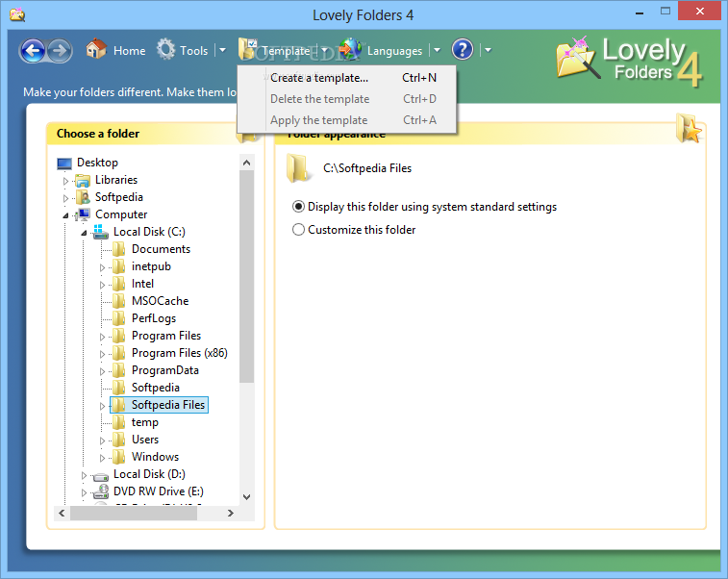Click the Tools toolbar label

tap(193, 51)
